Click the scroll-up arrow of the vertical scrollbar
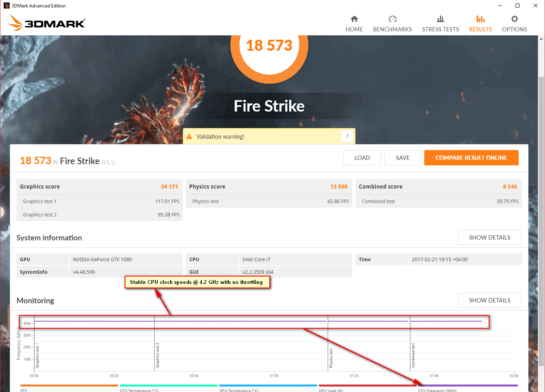 click(x=541, y=39)
